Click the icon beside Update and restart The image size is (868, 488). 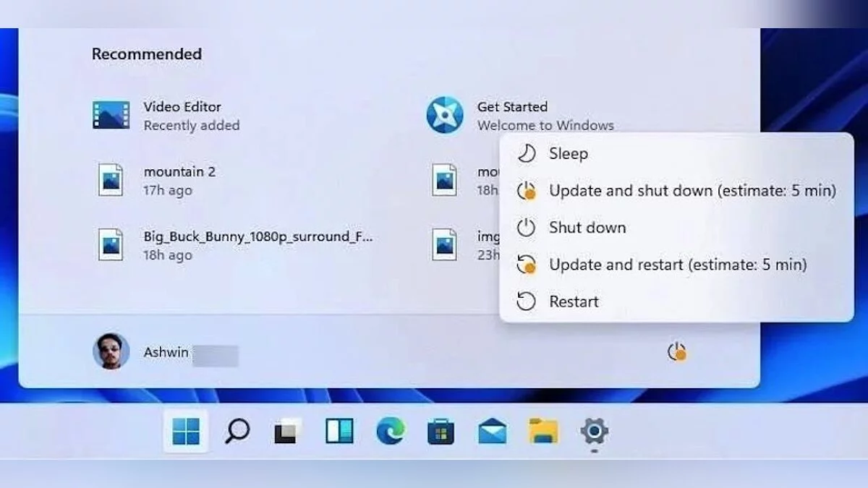point(527,265)
